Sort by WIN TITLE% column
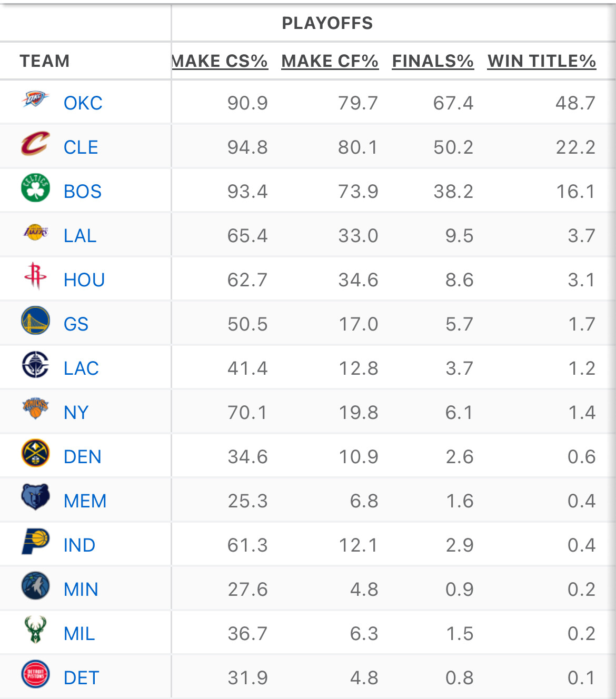Image resolution: width=616 pixels, height=699 pixels. tap(542, 61)
